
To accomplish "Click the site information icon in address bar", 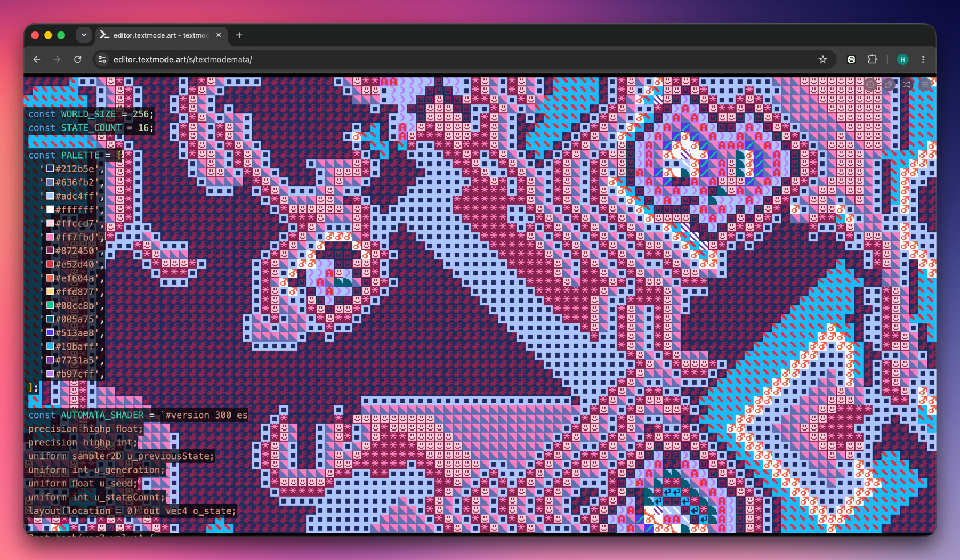I will (102, 59).
